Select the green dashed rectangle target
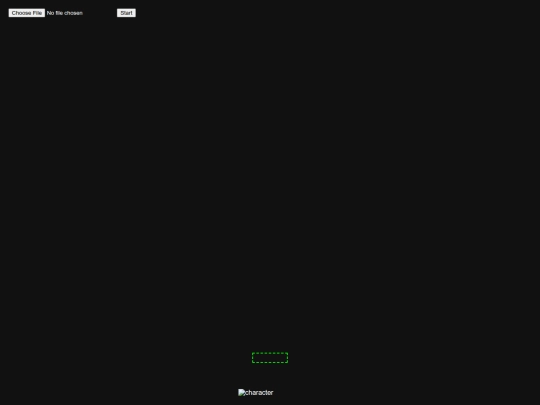 270,358
